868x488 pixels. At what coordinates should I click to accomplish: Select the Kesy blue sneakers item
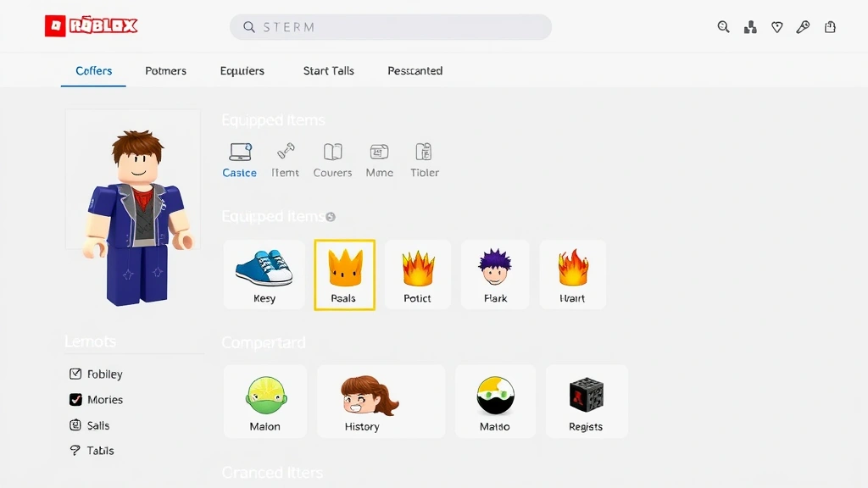[x=264, y=274]
